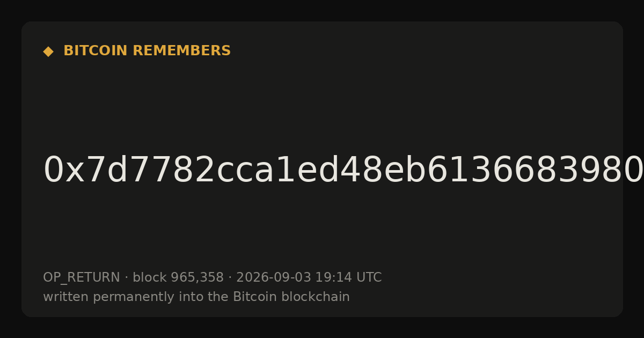Open block 965,358
Screen dimensions: 644x338
coord(178,277)
